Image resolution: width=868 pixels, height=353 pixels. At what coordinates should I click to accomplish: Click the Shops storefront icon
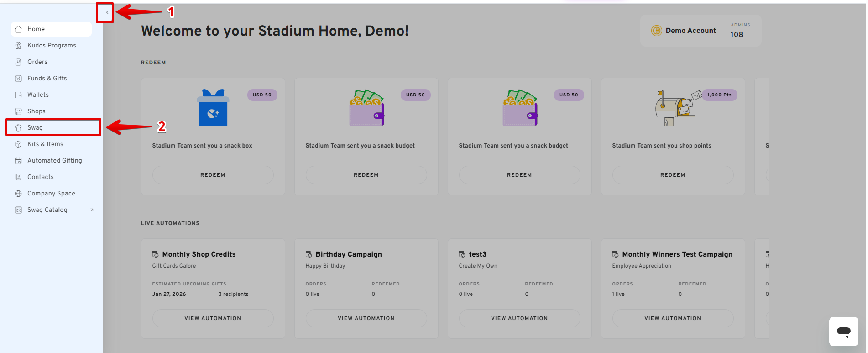coord(18,111)
